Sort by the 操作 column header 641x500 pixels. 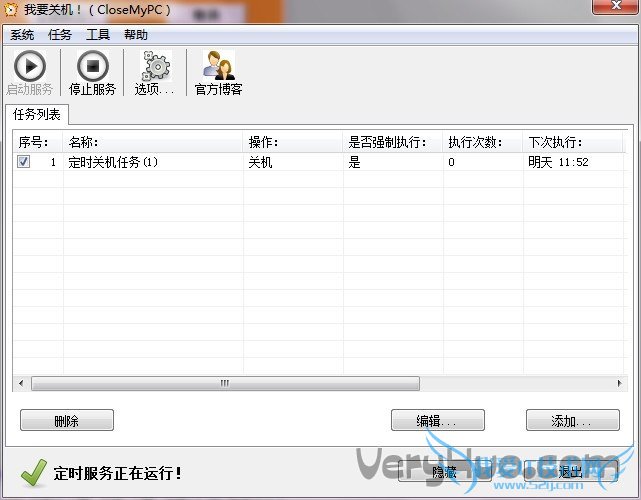coord(293,142)
